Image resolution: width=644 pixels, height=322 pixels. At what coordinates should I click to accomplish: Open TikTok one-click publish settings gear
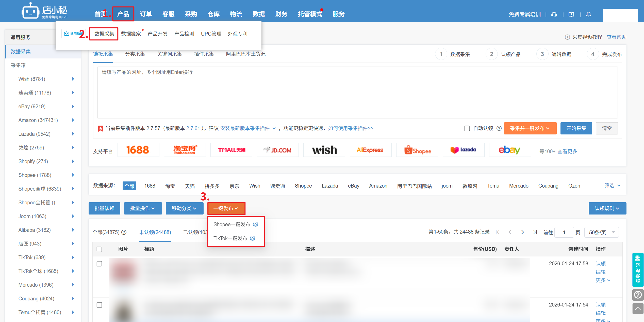[x=253, y=238]
